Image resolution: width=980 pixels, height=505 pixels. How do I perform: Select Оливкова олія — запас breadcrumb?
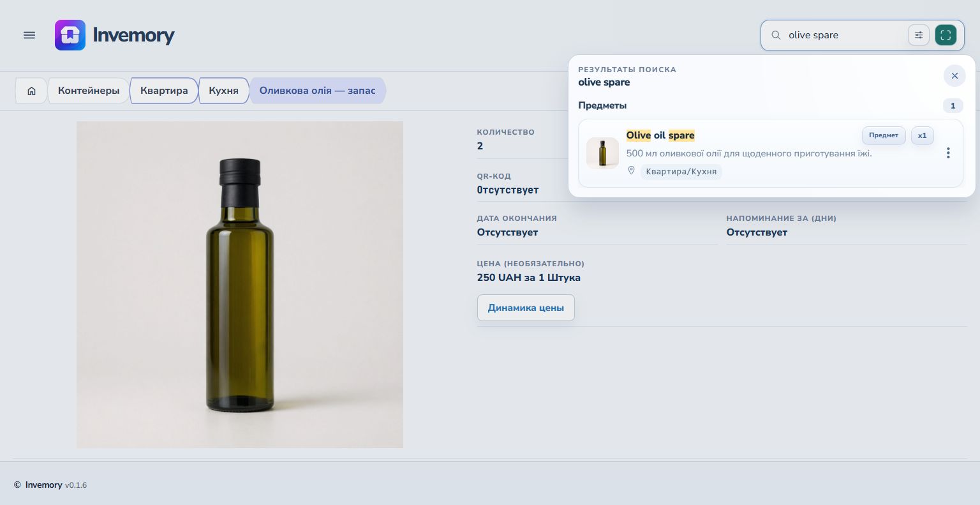point(317,91)
